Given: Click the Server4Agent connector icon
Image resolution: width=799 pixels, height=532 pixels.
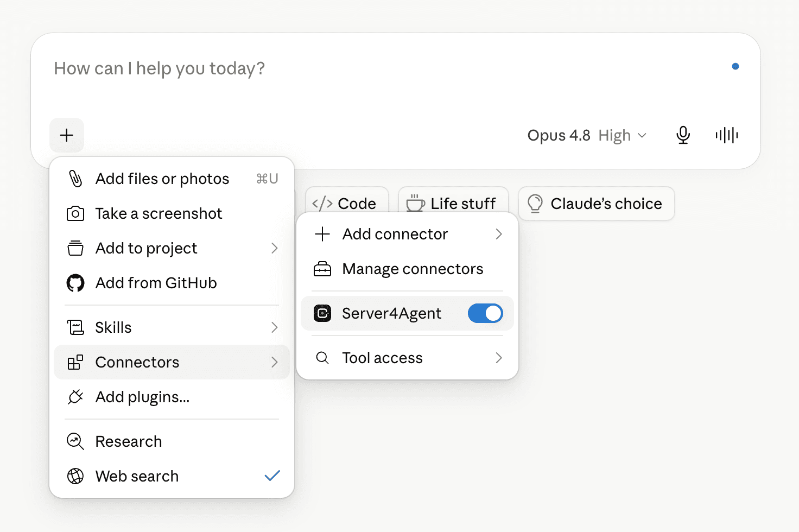Looking at the screenshot, I should pyautogui.click(x=322, y=313).
